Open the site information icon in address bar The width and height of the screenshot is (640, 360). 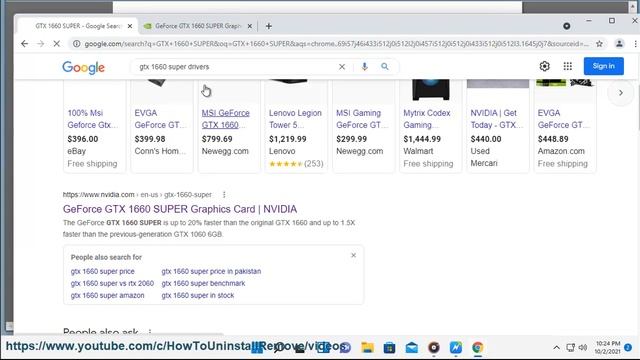[x=76, y=44]
